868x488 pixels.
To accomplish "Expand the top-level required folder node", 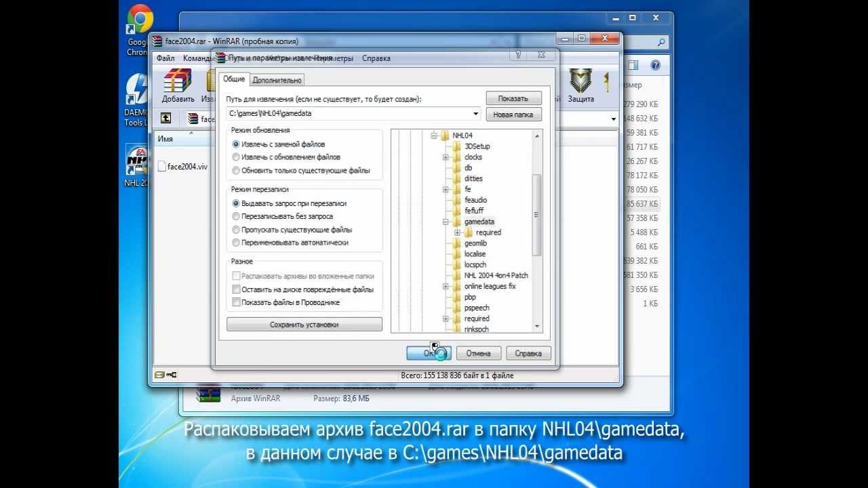I will click(x=446, y=319).
